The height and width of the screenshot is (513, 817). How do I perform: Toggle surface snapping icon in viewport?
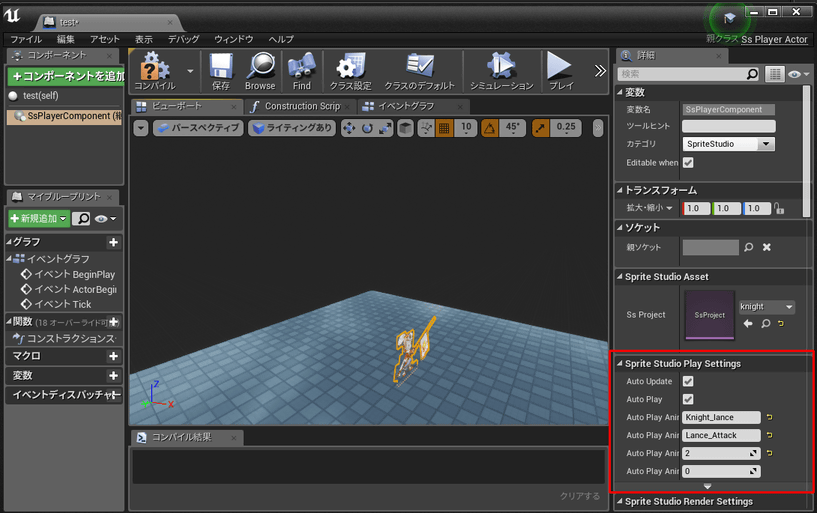pyautogui.click(x=426, y=128)
